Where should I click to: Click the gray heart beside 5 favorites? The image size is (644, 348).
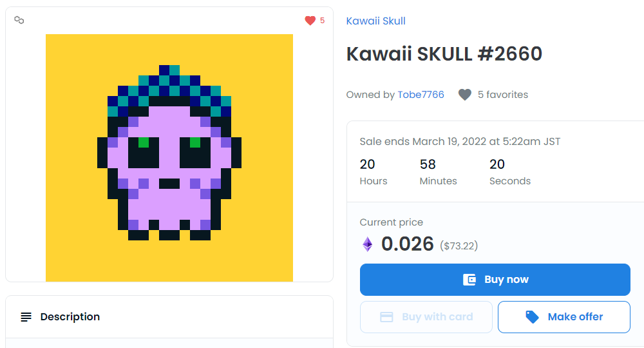pyautogui.click(x=465, y=95)
